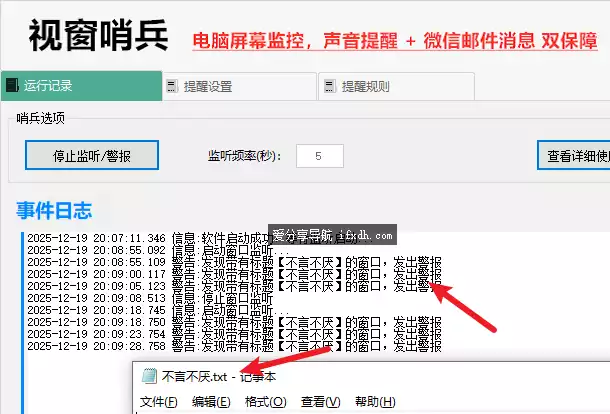The image size is (610, 414).
Task: Select log line 20:09:08.513 停止窗口监听
Action: tap(150, 298)
